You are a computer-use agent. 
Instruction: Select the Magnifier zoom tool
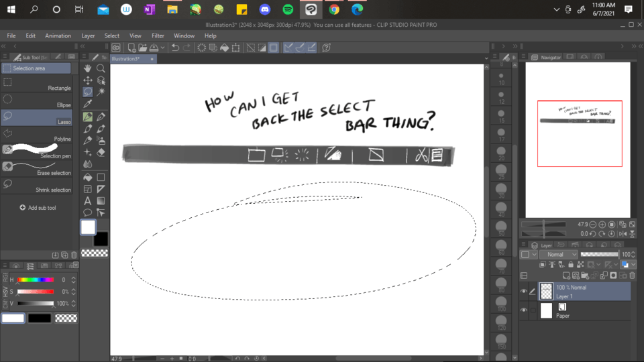point(101,68)
